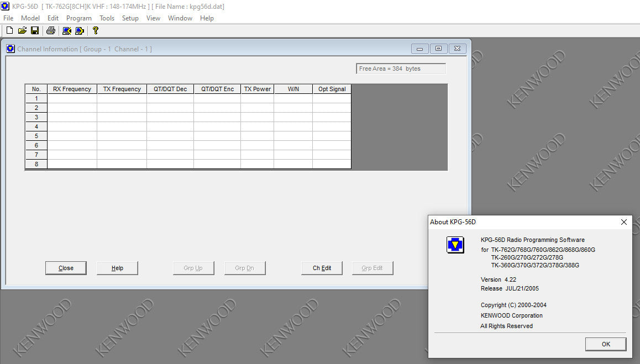Click the Grp Edit button

pyautogui.click(x=373, y=268)
